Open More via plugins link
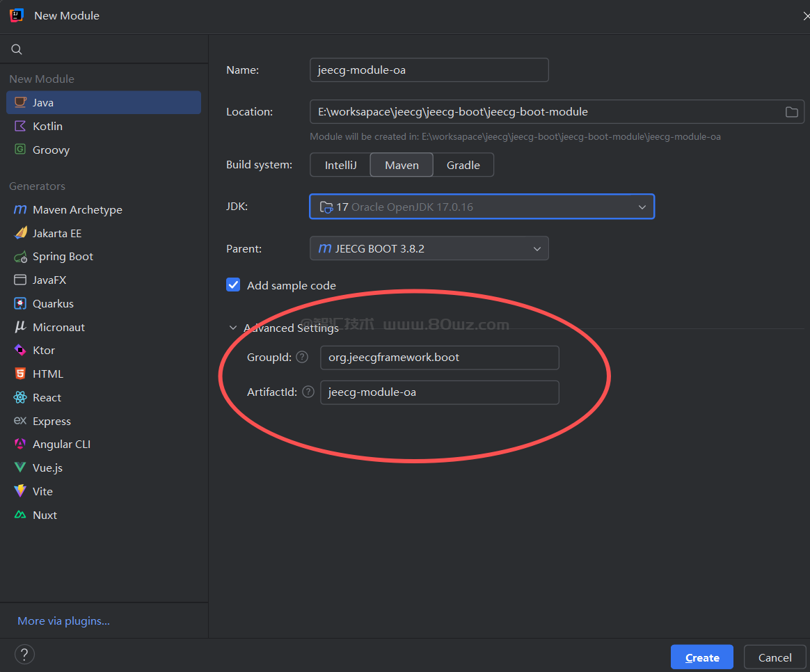Viewport: 810px width, 672px height. pos(63,621)
